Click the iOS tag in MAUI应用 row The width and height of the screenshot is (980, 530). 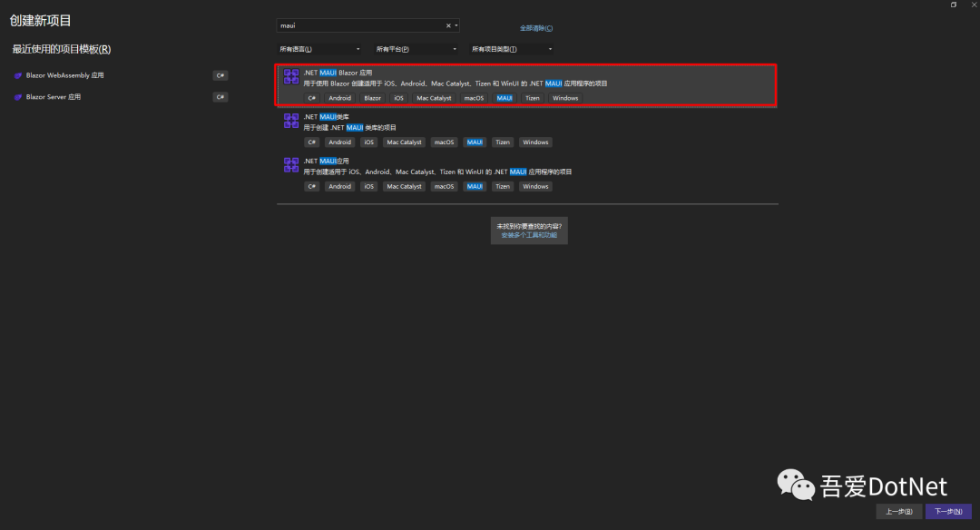369,186
